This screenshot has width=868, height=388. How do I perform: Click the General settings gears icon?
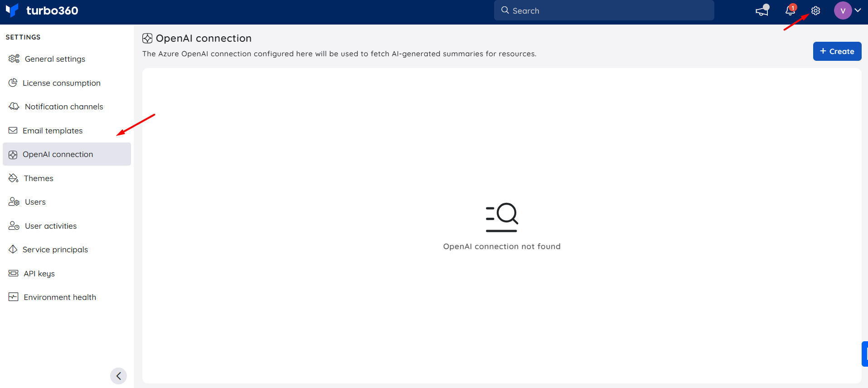coord(14,59)
